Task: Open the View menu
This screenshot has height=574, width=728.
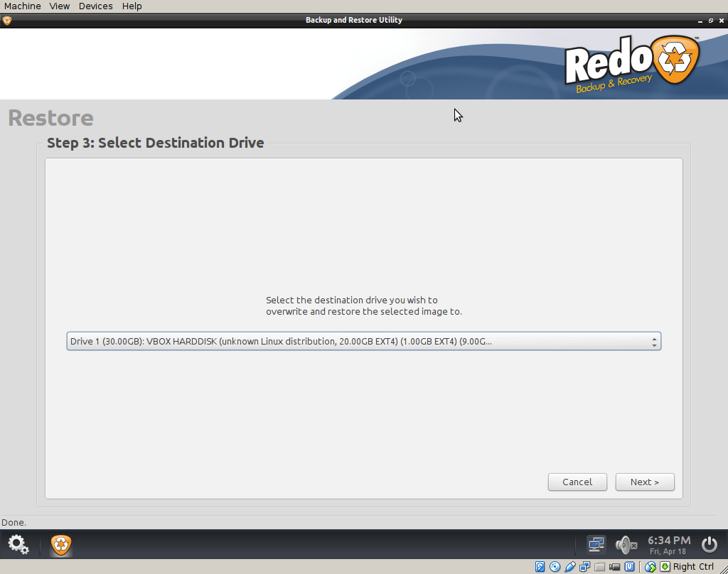Action: (x=59, y=6)
